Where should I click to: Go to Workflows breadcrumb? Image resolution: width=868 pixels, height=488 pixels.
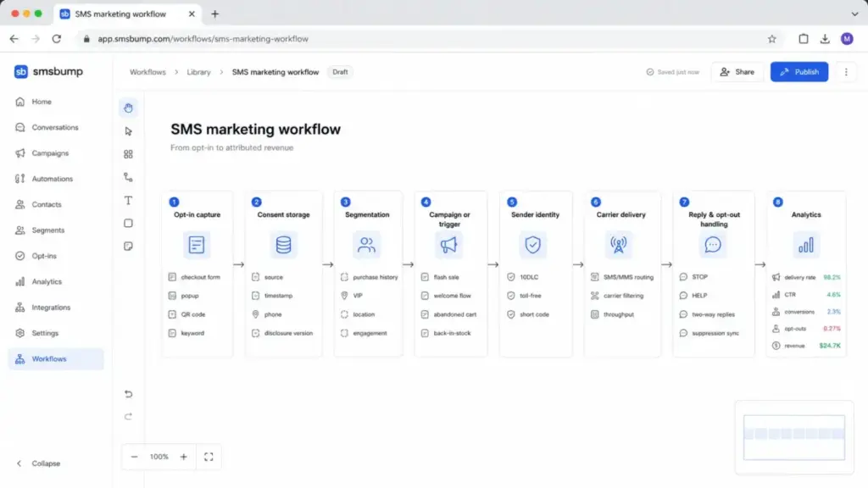pos(147,72)
